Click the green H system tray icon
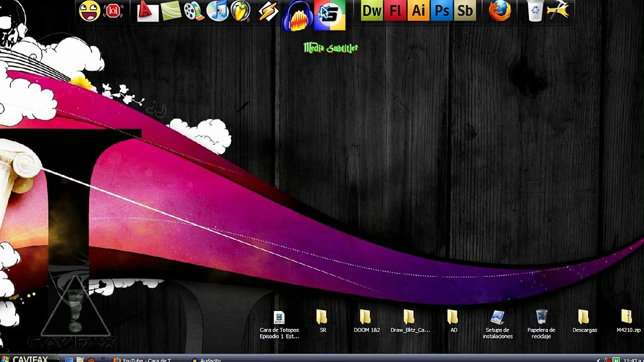 click(616, 360)
